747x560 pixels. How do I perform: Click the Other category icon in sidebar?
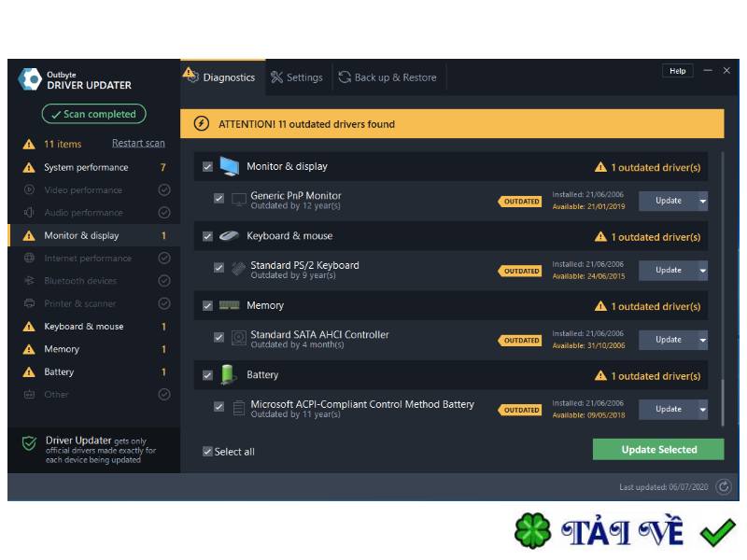point(29,394)
